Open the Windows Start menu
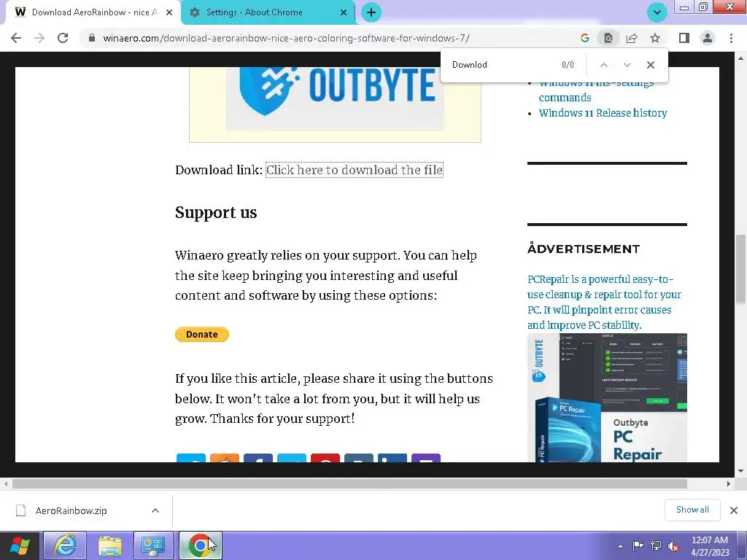747x560 pixels. pyautogui.click(x=20, y=545)
